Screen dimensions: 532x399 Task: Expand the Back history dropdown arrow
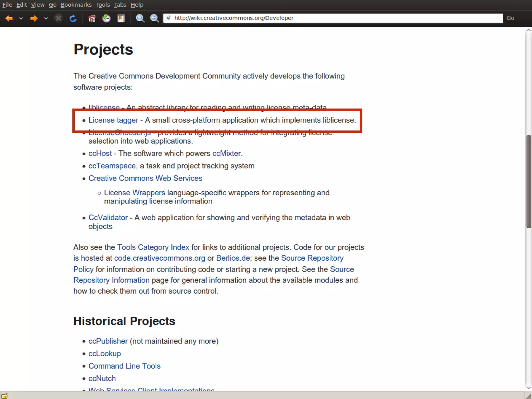click(x=21, y=18)
